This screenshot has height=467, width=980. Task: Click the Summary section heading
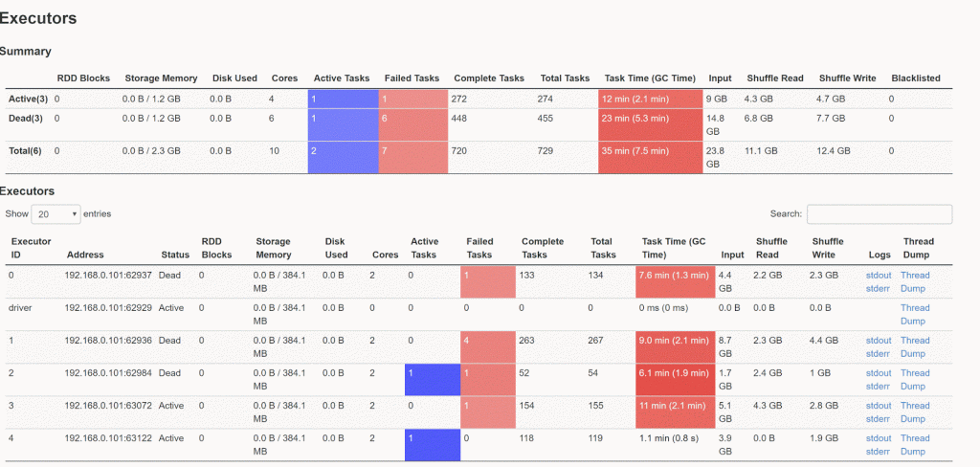pos(26,52)
